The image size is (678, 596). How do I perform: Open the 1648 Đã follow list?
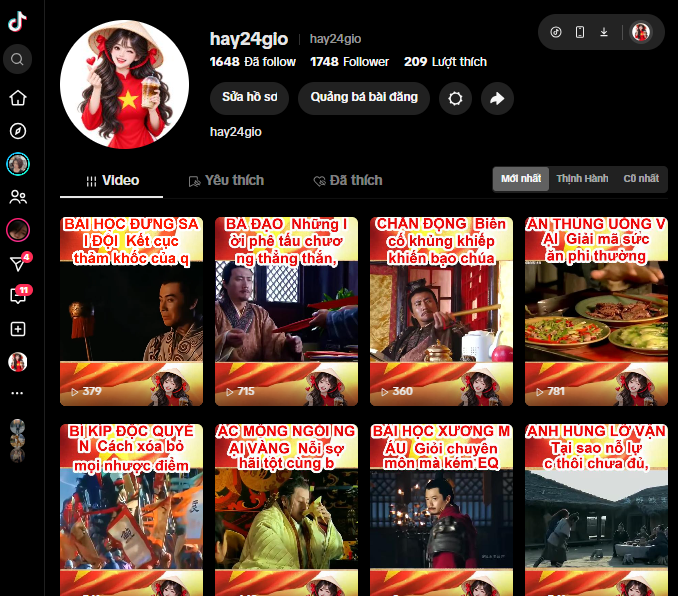253,62
